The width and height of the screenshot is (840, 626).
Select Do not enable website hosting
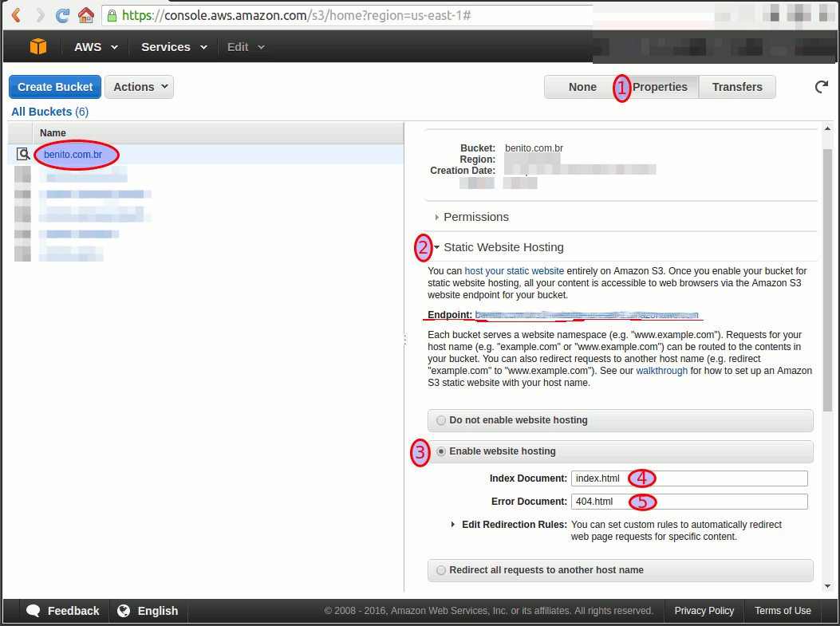pos(441,420)
